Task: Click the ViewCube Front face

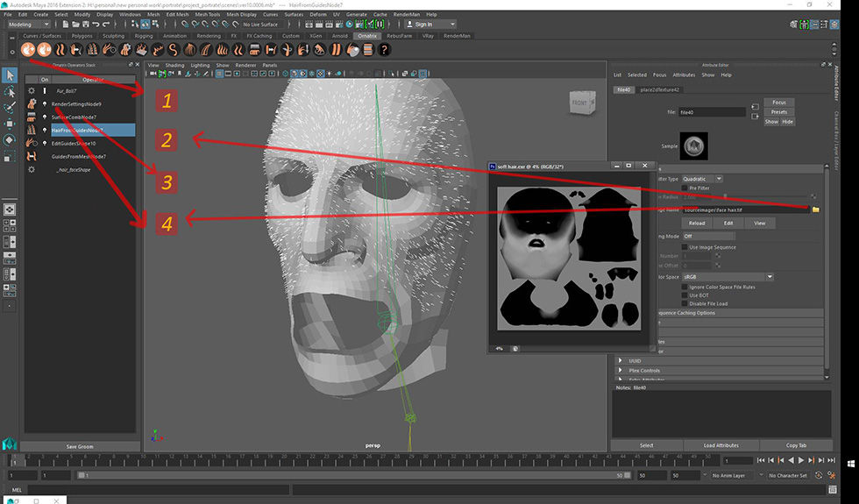Action: tap(580, 102)
